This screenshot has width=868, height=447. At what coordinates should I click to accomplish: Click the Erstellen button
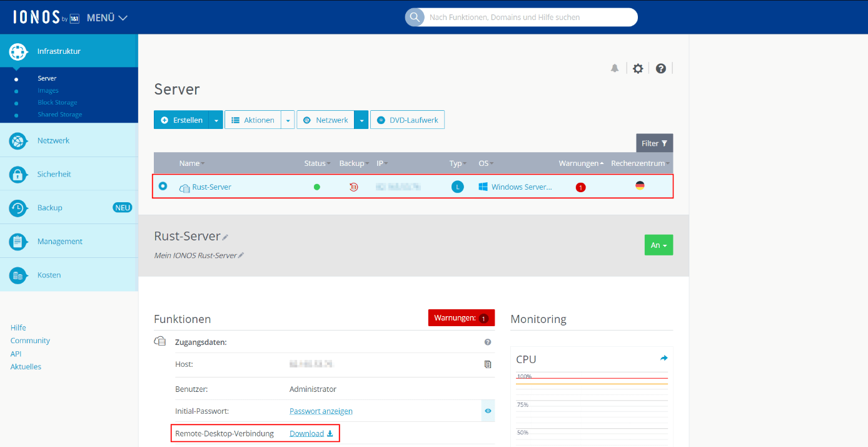[181, 120]
